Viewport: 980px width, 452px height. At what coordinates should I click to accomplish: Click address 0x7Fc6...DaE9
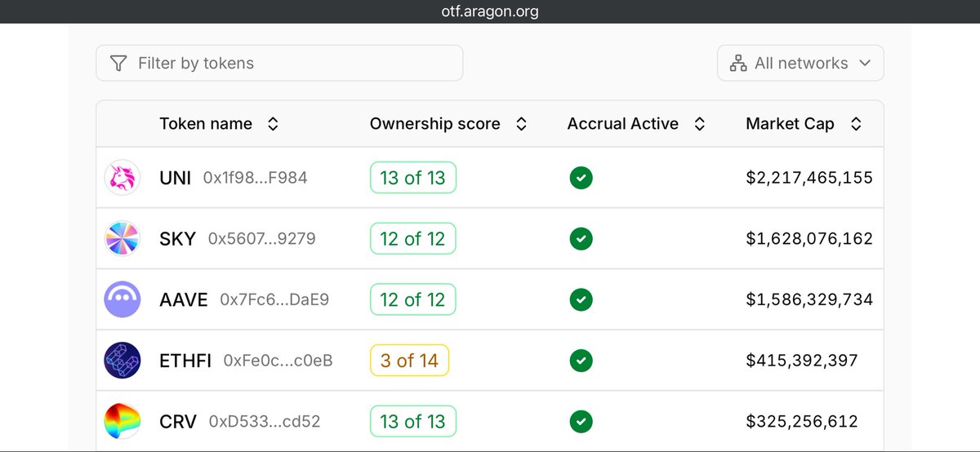click(x=274, y=299)
